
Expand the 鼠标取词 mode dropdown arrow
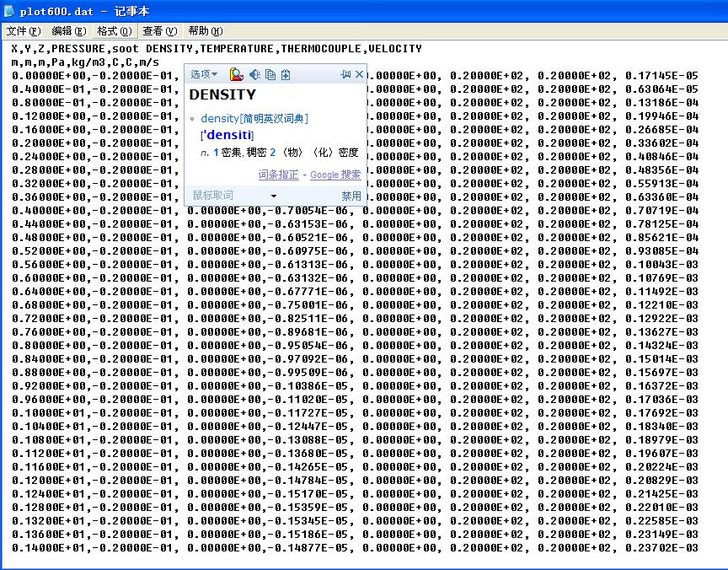[x=273, y=196]
